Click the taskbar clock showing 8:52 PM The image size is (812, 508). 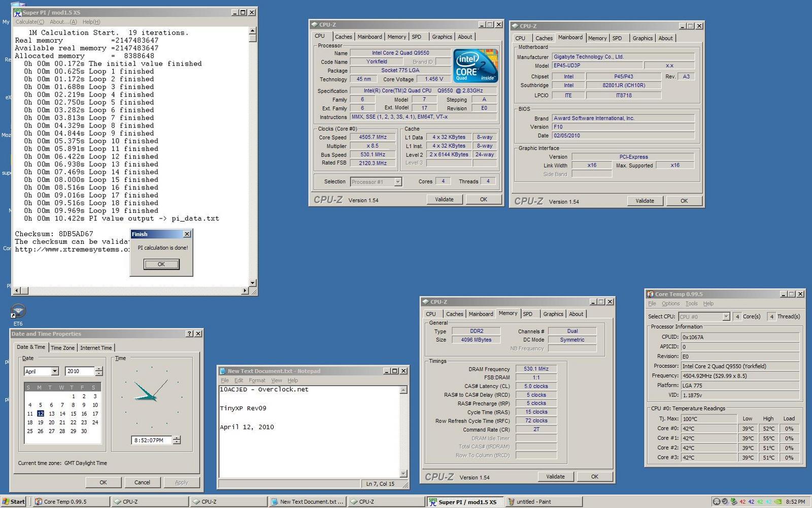tap(794, 501)
